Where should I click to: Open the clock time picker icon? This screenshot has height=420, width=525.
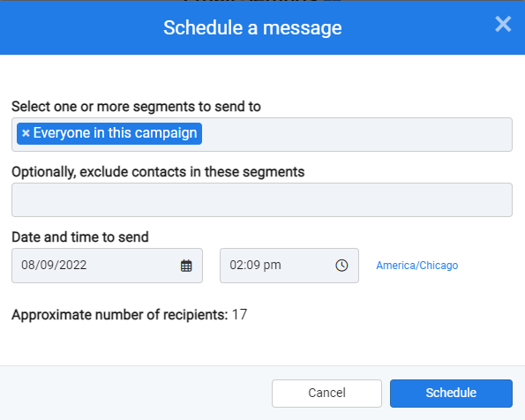(x=341, y=266)
